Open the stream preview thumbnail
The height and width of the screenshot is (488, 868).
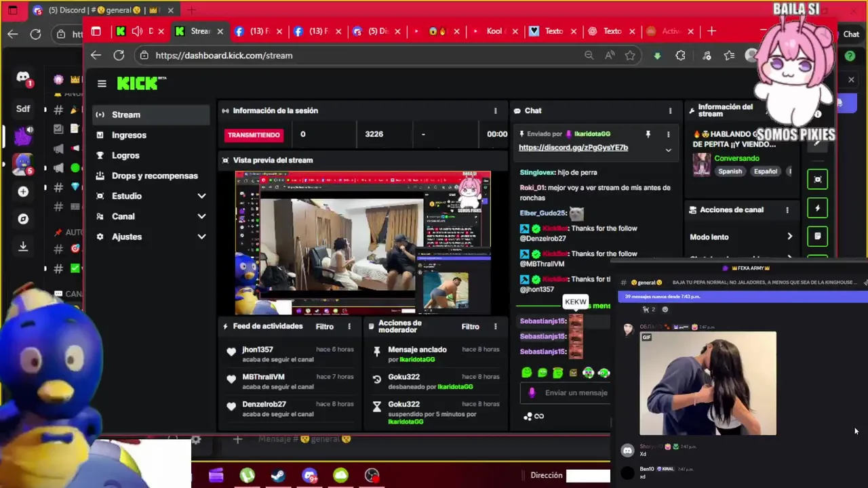(363, 243)
